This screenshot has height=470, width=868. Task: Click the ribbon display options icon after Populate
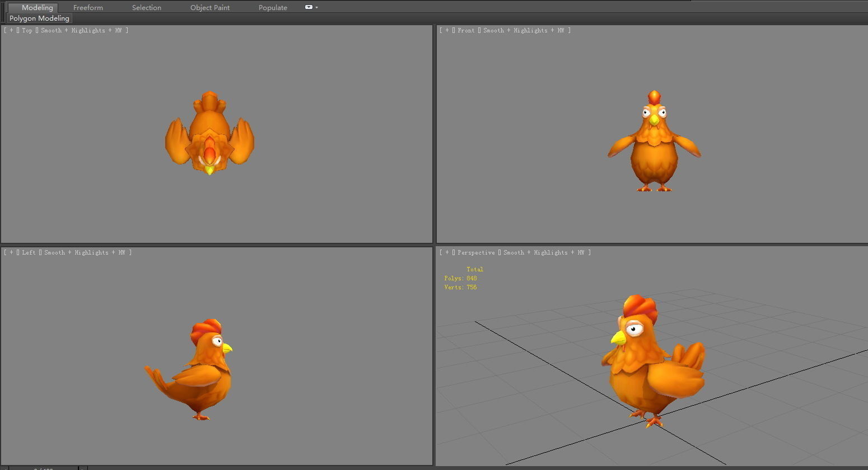click(309, 7)
